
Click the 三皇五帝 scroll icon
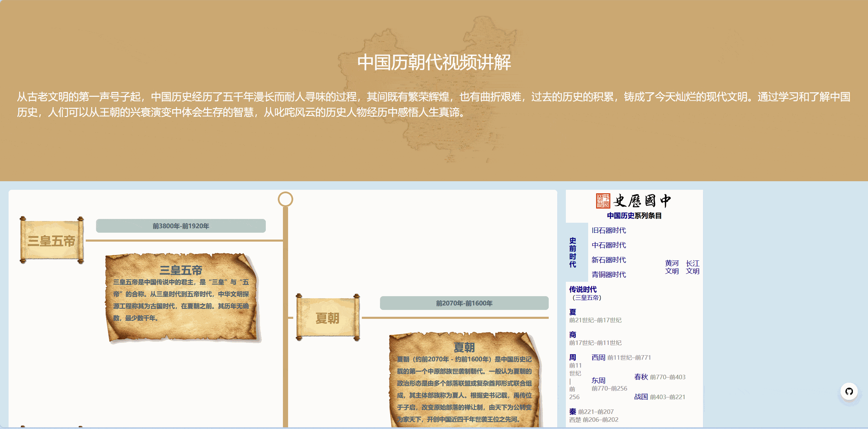tap(51, 241)
